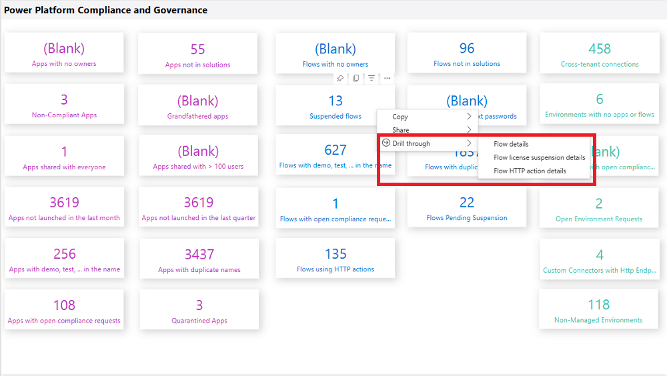Click the copy visual icon above Suspended flows

pos(356,78)
